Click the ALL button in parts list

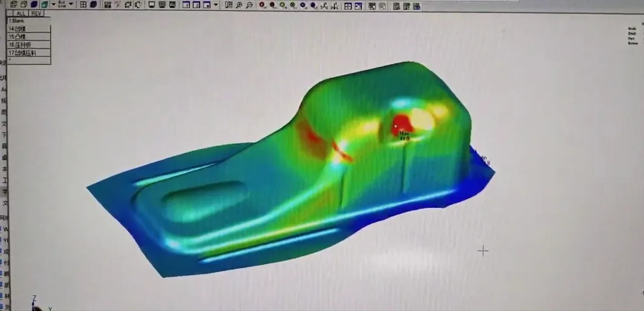(21, 13)
